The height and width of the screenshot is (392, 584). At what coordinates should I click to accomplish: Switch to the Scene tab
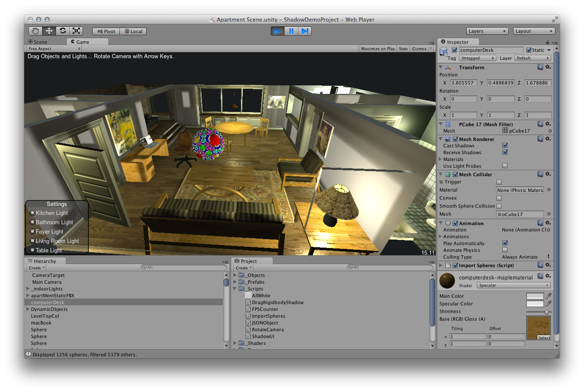[38, 42]
